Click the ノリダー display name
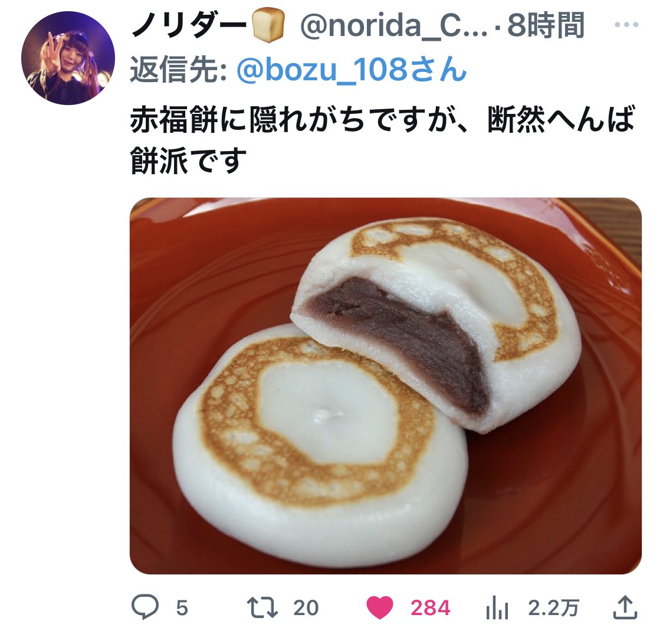This screenshot has height=644, width=663. [189, 25]
